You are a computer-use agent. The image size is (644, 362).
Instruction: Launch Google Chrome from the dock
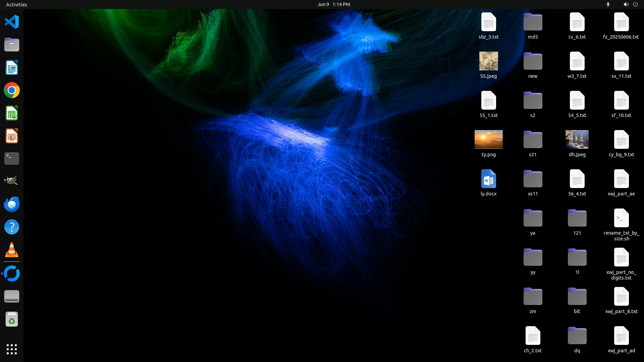click(x=12, y=90)
